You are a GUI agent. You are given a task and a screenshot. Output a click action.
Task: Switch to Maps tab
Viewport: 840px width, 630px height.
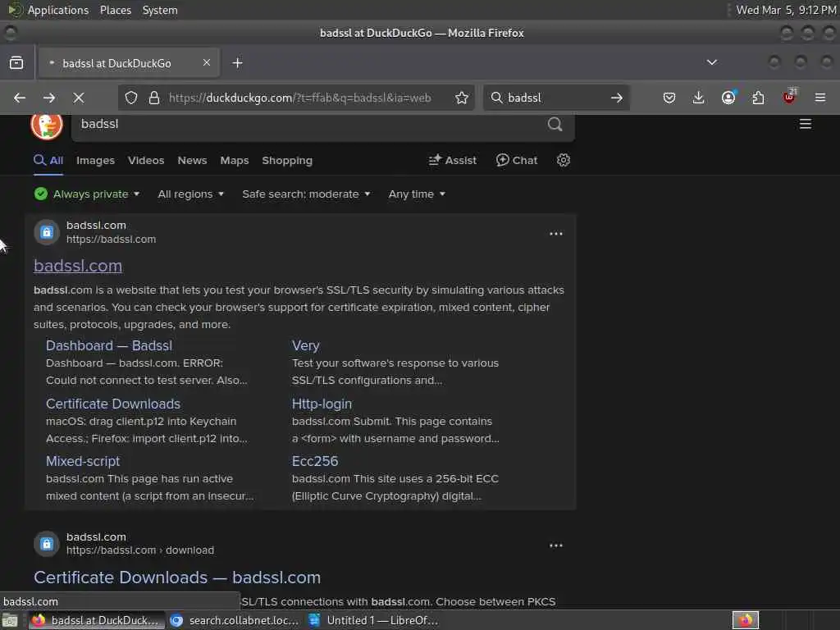point(235,160)
